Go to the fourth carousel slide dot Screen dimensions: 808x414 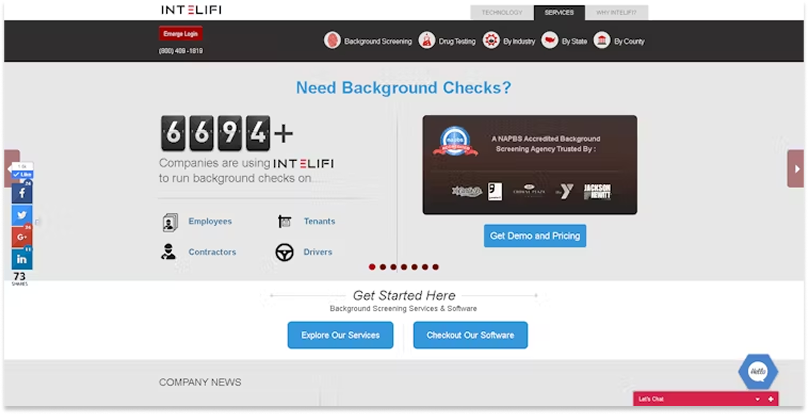404,267
